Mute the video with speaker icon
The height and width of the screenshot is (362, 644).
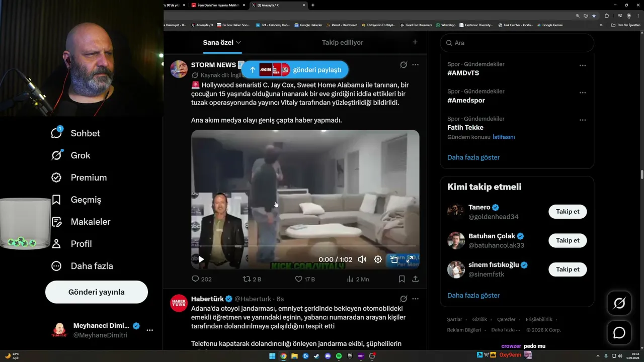click(x=362, y=259)
